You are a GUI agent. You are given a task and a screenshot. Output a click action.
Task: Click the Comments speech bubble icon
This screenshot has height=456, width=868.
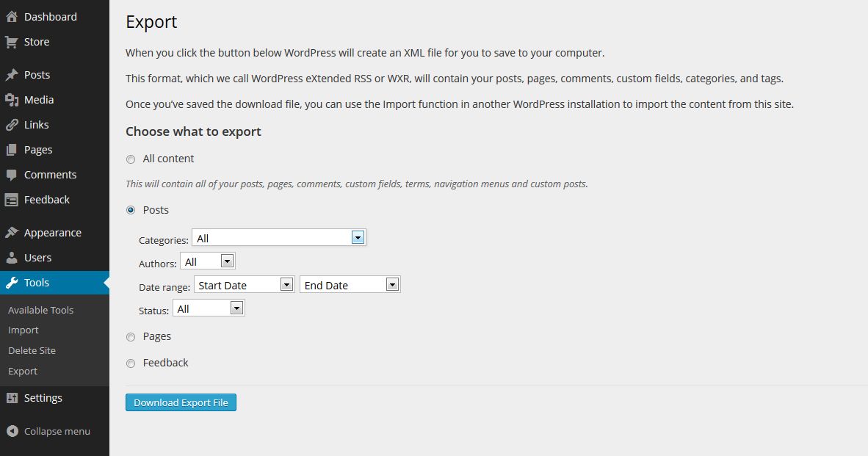coord(12,175)
